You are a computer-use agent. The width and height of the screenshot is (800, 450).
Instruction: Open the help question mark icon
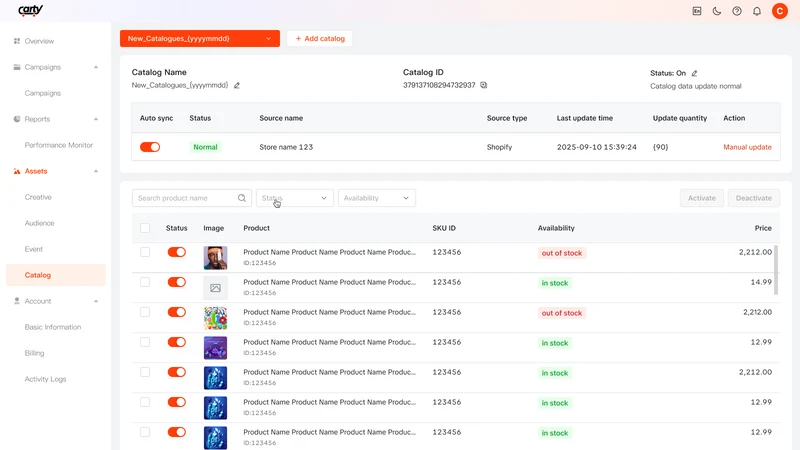[737, 11]
